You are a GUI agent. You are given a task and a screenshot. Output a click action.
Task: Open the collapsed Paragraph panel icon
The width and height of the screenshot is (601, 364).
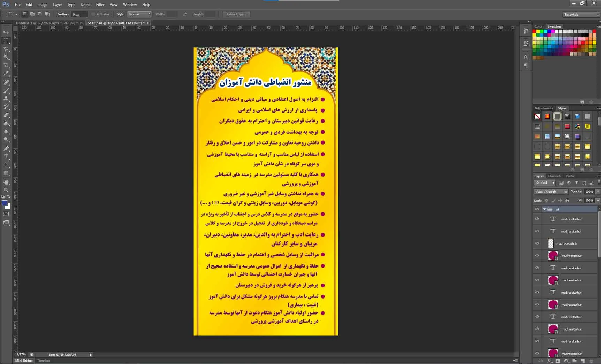[526, 65]
